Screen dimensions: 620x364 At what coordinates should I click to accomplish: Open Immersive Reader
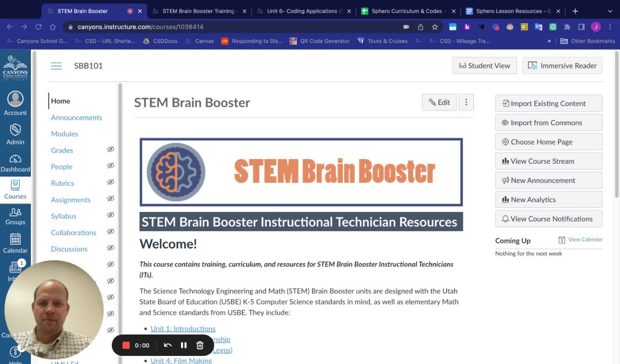click(x=562, y=65)
